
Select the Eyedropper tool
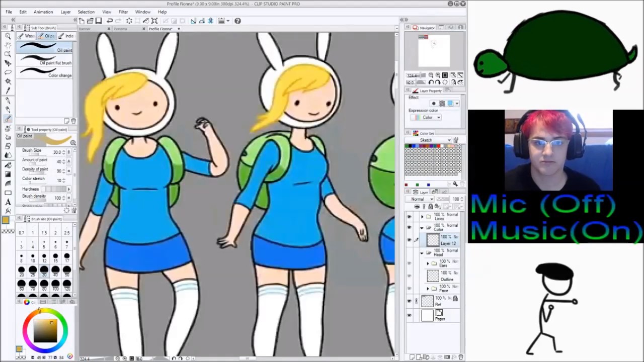[x=8, y=90]
